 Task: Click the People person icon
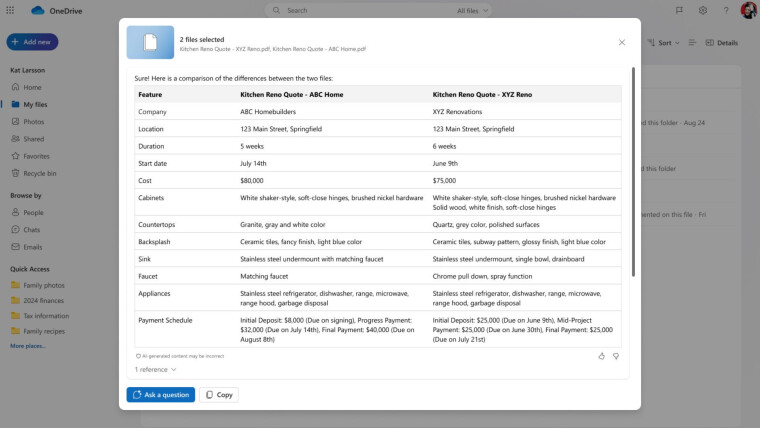coord(16,212)
